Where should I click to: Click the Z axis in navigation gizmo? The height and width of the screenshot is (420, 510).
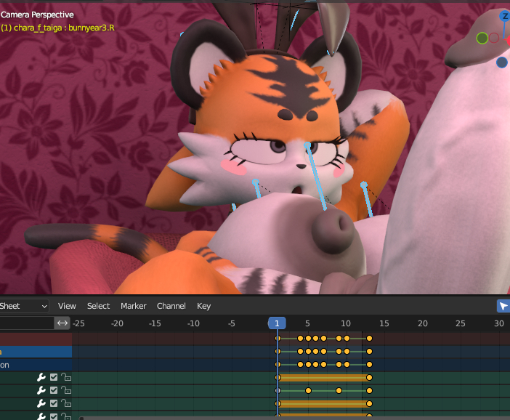[x=505, y=17]
